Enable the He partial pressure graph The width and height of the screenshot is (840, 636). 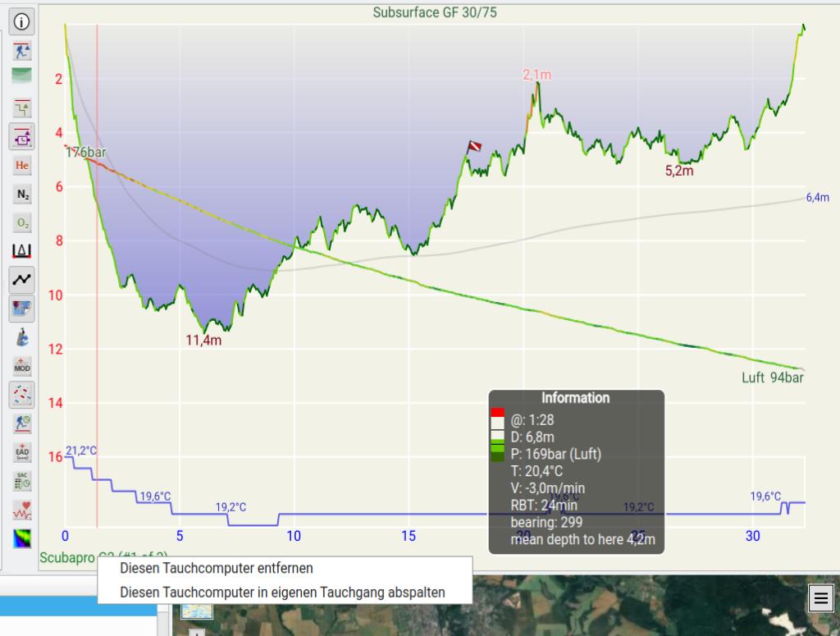[22, 165]
